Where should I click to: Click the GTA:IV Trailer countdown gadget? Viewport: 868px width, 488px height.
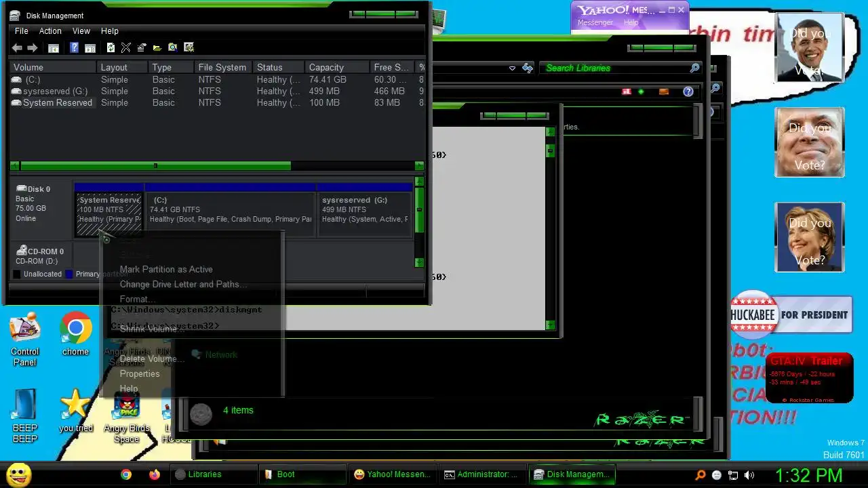810,379
